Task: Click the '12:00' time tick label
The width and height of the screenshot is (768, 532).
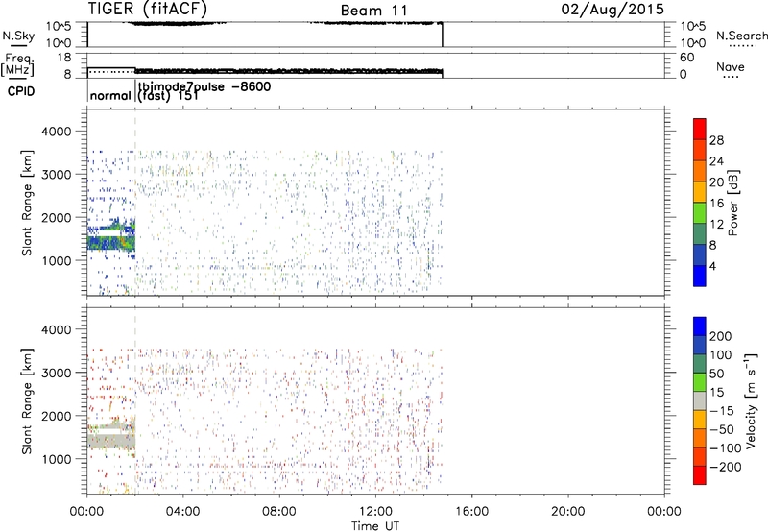Action: tap(375, 512)
